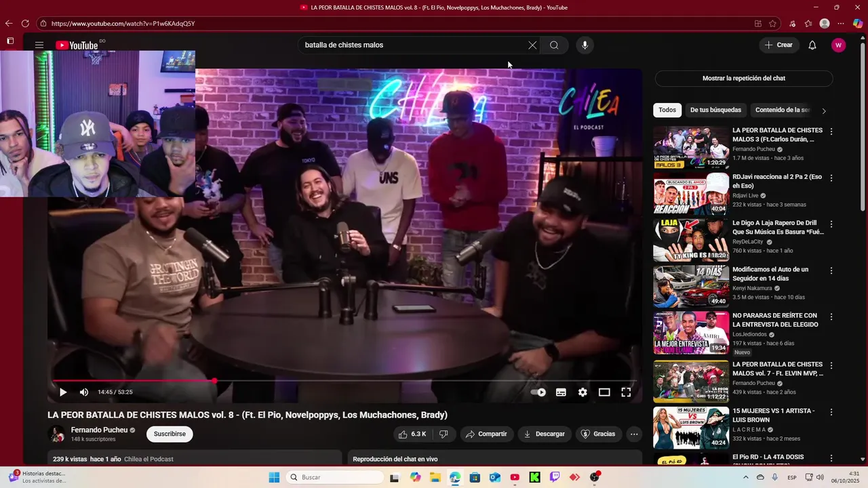Screen dimensions: 868x488
Task: Clear the search query with the X
Action: pos(532,45)
